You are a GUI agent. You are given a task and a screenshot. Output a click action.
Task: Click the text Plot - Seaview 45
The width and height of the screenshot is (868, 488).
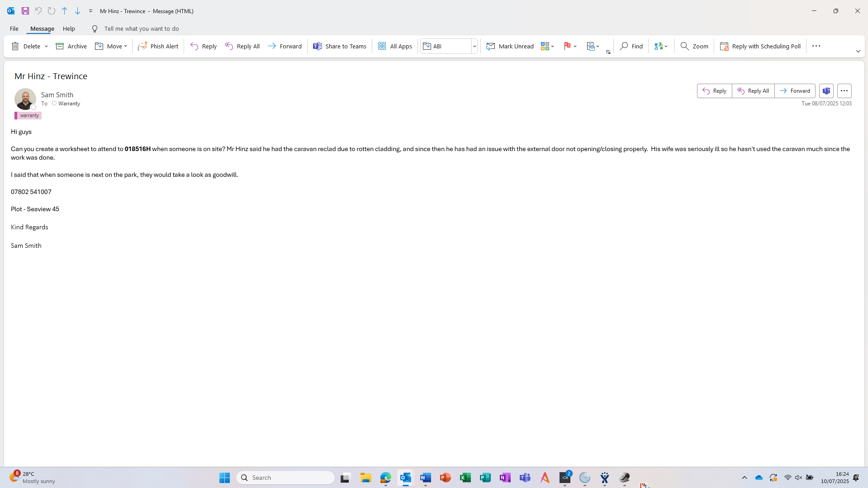(35, 209)
